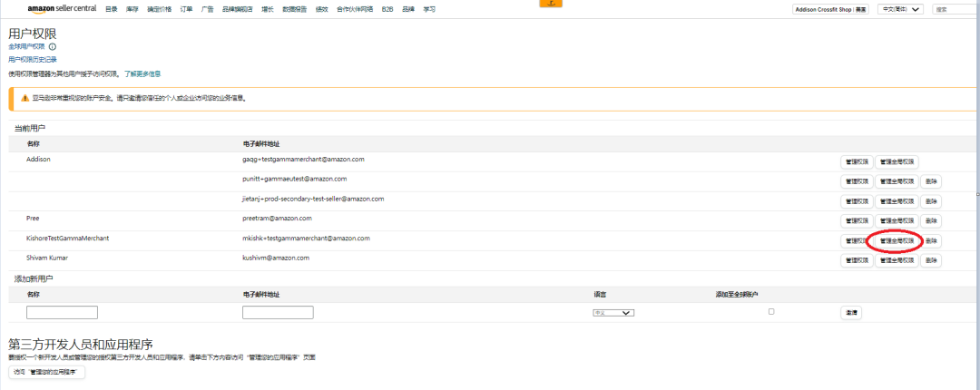Screen dimensions: 980x390
Task: Open the 数据报告 menu
Action: pyautogui.click(x=296, y=9)
